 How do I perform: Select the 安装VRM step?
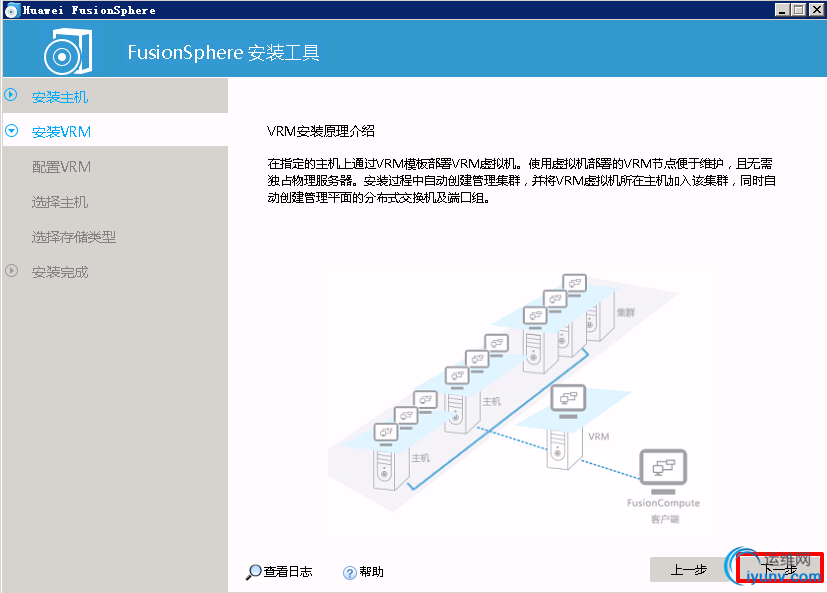point(61,132)
